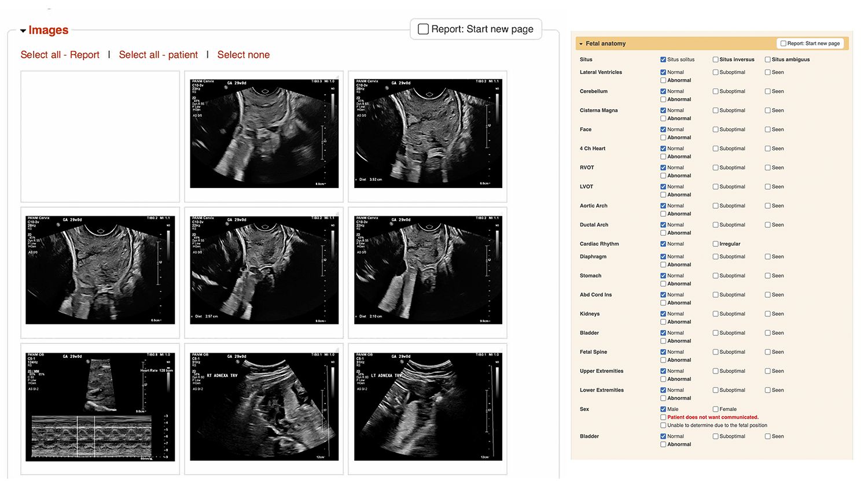Select the empty first image slot
The height and width of the screenshot is (488, 868).
tap(100, 136)
